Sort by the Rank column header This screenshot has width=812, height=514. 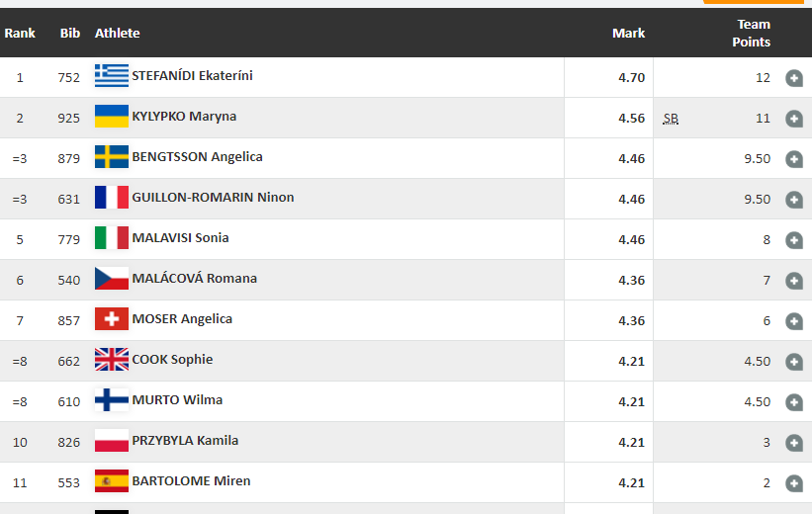[20, 34]
